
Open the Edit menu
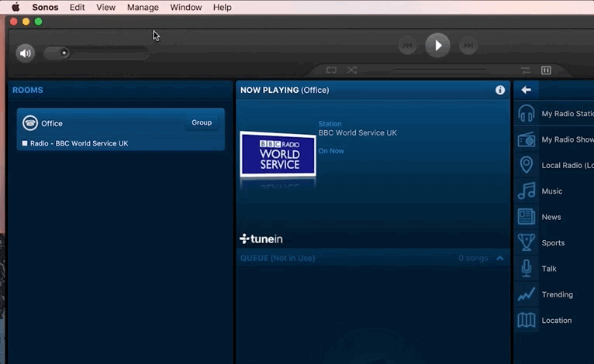point(77,7)
